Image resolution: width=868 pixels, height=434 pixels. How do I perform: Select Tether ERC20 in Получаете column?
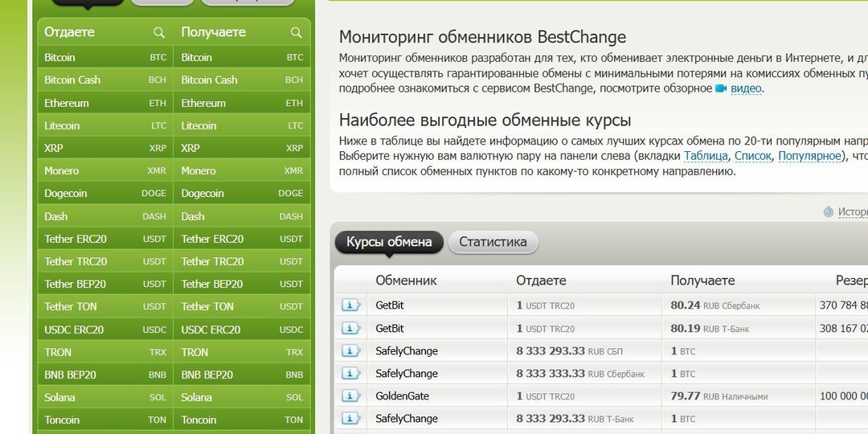pyautogui.click(x=242, y=240)
